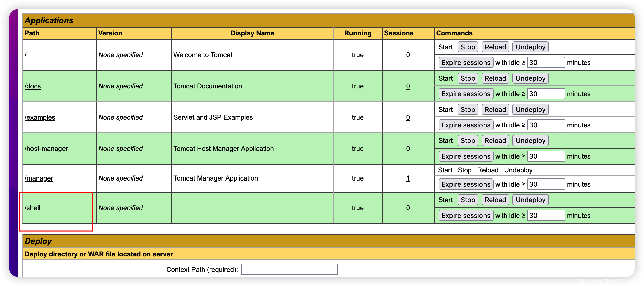Viewport: 644px width, 286px height.
Task: Stop the /docs application
Action: click(468, 78)
